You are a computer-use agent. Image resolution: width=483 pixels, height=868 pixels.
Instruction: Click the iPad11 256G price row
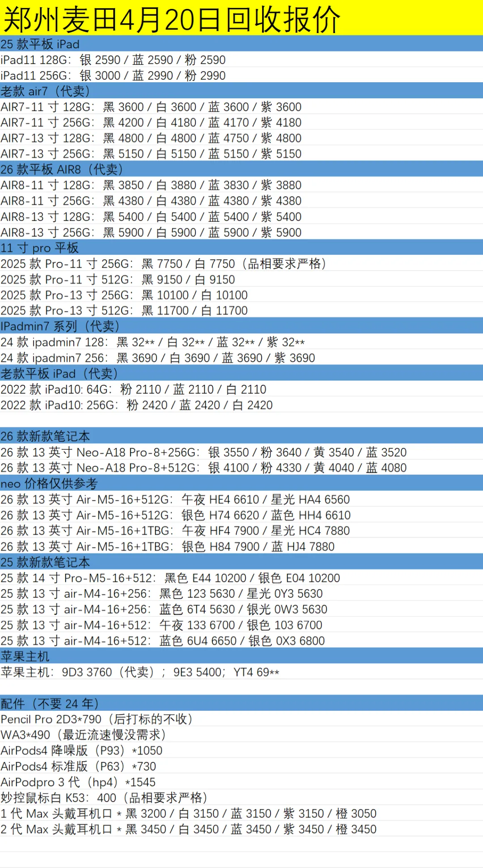click(x=241, y=75)
